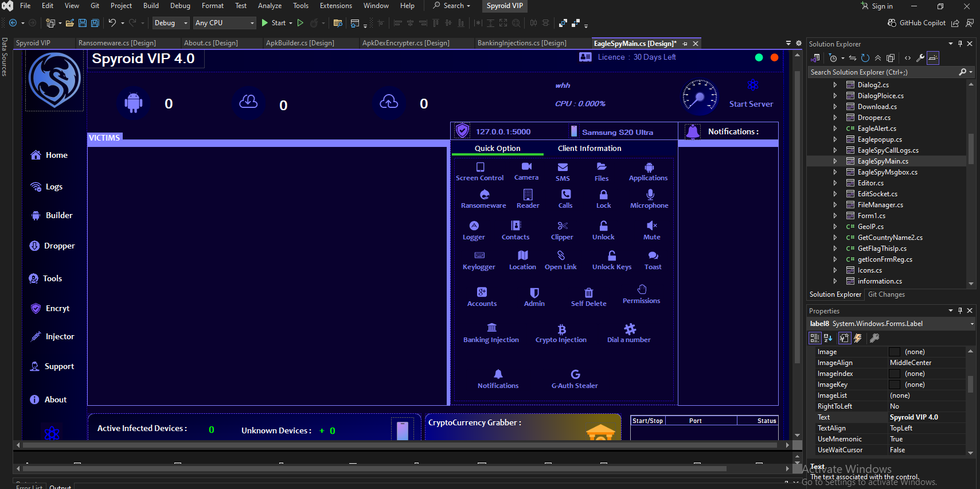
Task: Click the GitHub Copilot button
Action: point(916,23)
